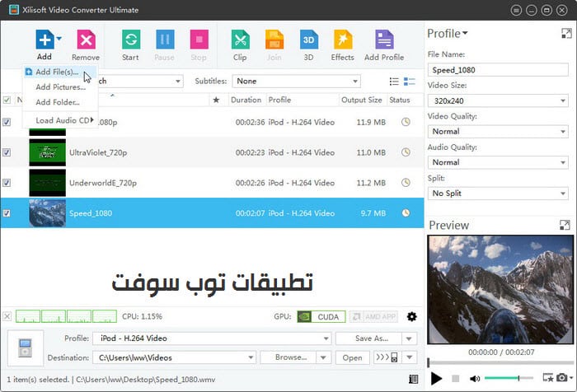The height and width of the screenshot is (392, 577).
Task: Stop the preview video
Action: [455, 378]
